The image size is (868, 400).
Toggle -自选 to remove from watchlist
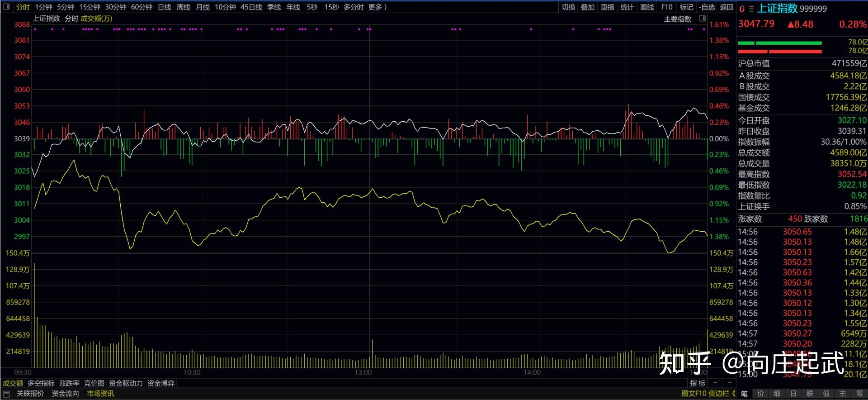[707, 7]
